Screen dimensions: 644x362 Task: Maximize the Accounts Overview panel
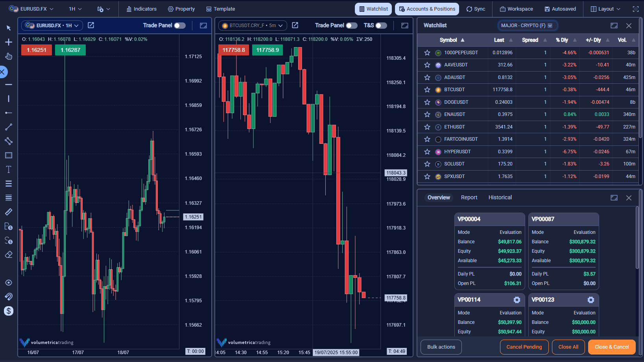(x=614, y=198)
